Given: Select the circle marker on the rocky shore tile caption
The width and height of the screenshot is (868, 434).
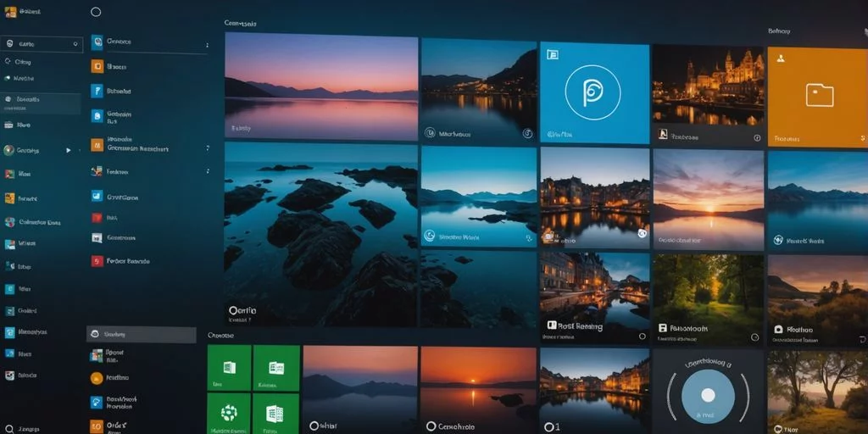Looking at the screenshot, I should tap(234, 310).
